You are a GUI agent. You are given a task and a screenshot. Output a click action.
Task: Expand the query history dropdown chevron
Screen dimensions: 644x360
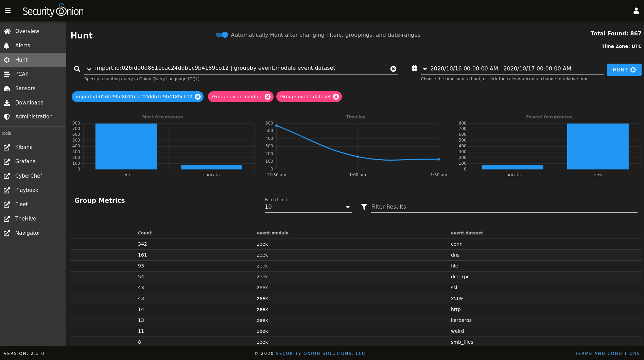point(89,68)
